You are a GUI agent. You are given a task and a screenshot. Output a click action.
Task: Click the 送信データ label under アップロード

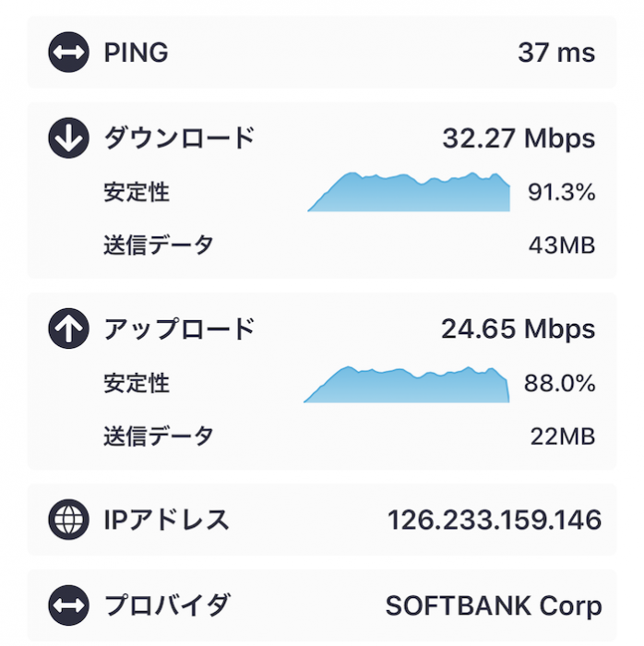coord(159,437)
